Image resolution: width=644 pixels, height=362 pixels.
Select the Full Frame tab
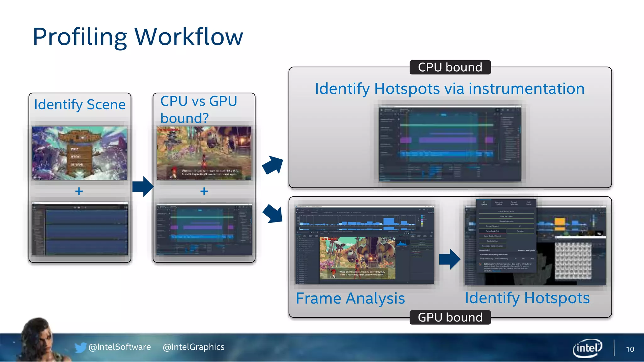[x=529, y=203]
